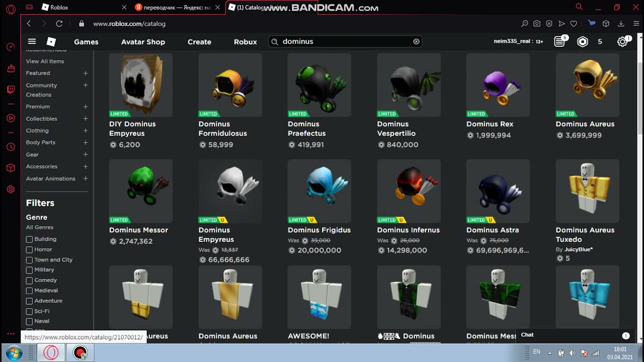Click the dominus search field
644x362 pixels.
click(345, 42)
